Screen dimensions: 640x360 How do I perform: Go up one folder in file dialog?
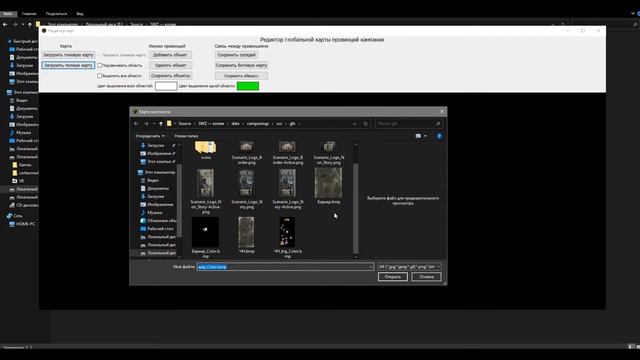[x=161, y=124]
